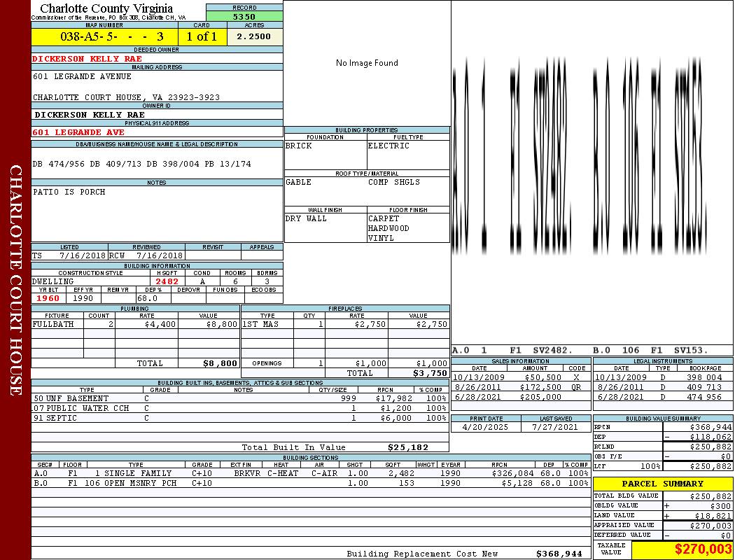Click RPCN value $326,084 in building sections
The width and height of the screenshot is (735, 560).
pos(512,474)
